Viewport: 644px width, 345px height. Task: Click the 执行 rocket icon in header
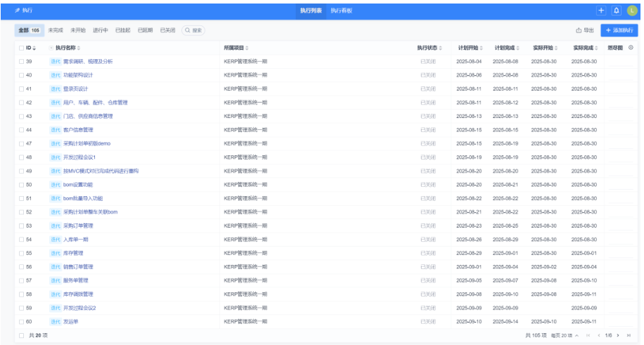17,11
